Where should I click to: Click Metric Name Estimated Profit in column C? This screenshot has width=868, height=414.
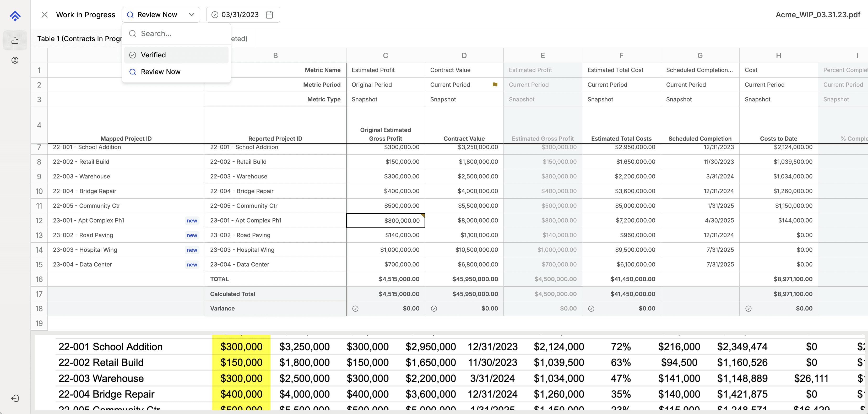click(386, 70)
